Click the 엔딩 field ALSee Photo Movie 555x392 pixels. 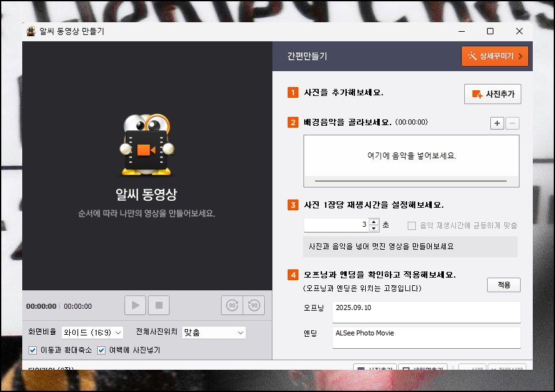click(x=426, y=337)
